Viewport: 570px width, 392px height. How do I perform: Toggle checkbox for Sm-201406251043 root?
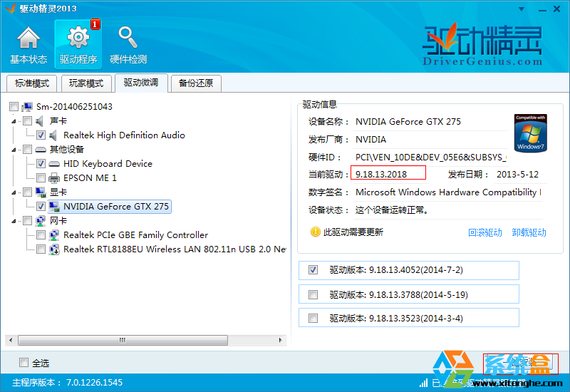14,106
